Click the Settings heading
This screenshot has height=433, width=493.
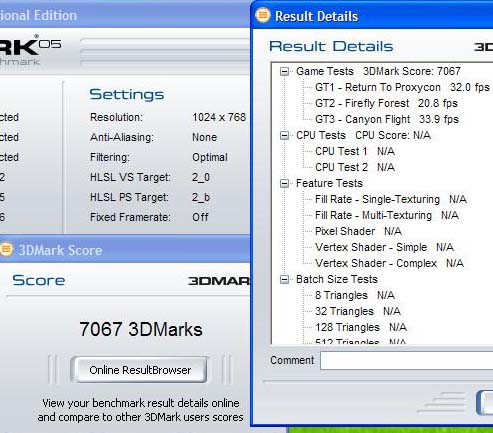point(127,95)
